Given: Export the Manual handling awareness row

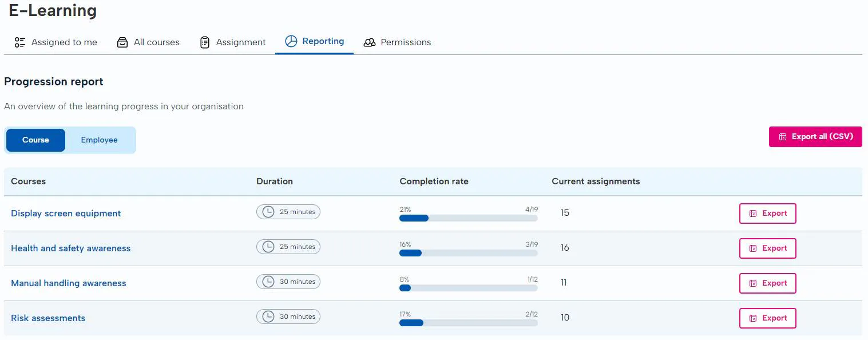Looking at the screenshot, I should click(x=767, y=283).
